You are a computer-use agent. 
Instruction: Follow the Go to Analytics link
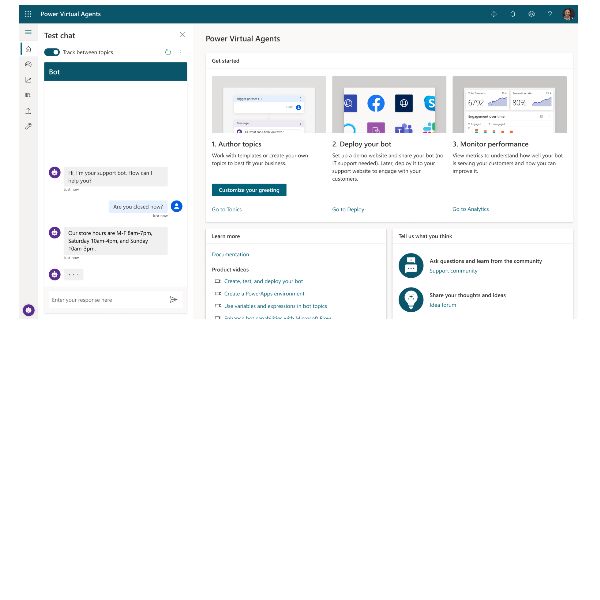471,209
